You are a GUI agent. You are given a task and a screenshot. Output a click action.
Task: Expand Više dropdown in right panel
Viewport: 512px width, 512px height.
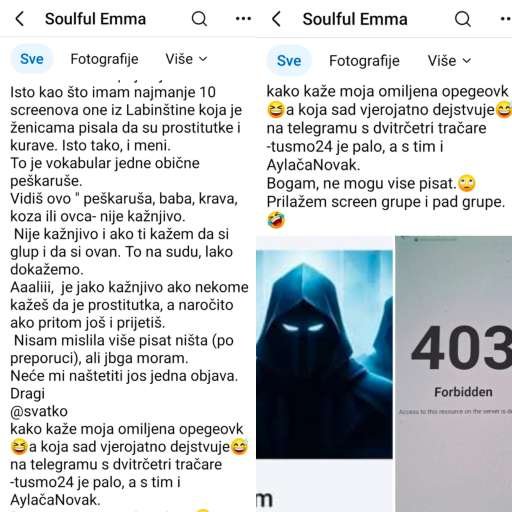[449, 61]
